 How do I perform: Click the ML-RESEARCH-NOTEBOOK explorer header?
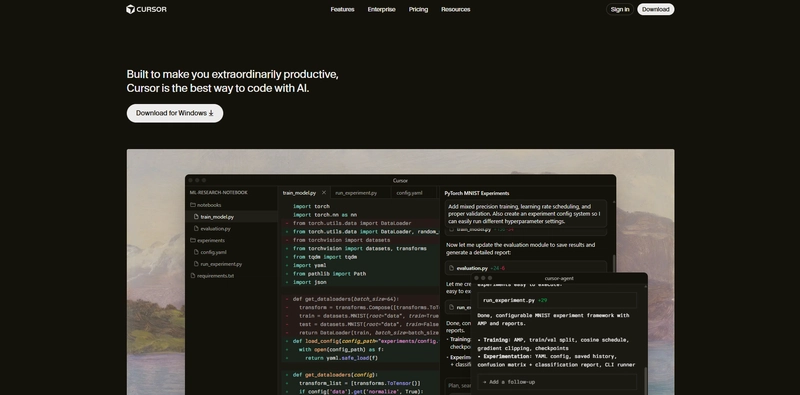click(x=218, y=193)
